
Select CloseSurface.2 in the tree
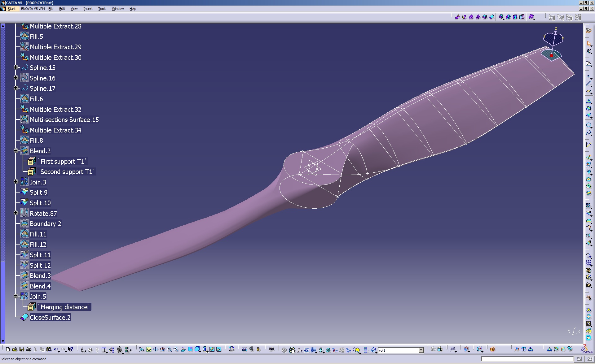[x=50, y=317]
